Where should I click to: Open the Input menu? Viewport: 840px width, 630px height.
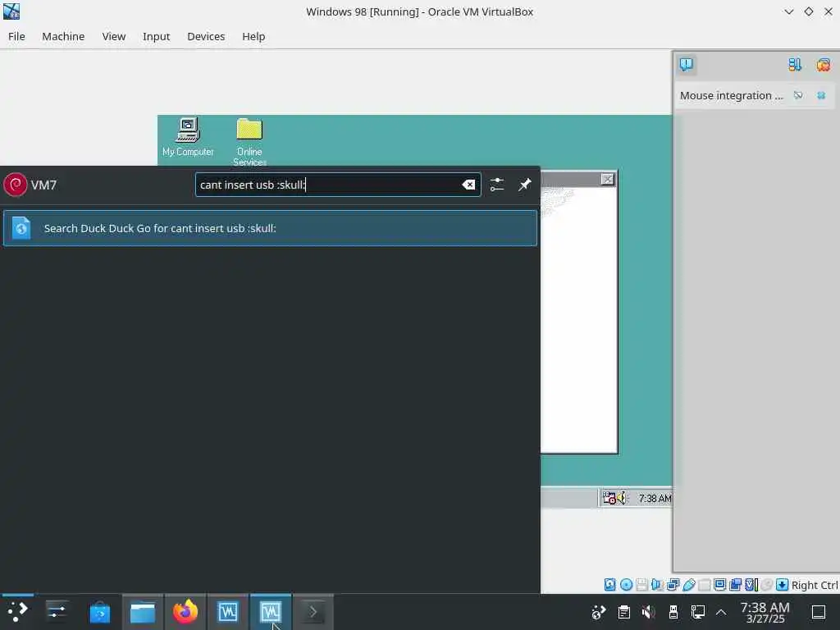(x=156, y=36)
